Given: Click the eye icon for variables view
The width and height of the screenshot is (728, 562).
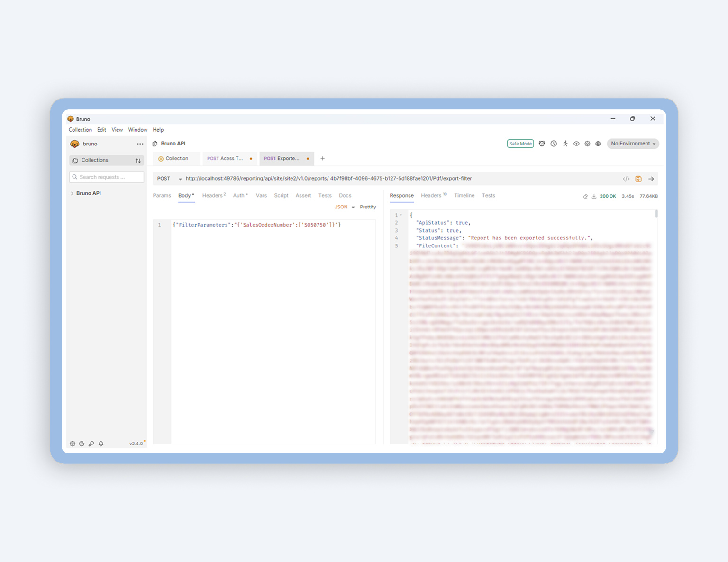Looking at the screenshot, I should 576,144.
